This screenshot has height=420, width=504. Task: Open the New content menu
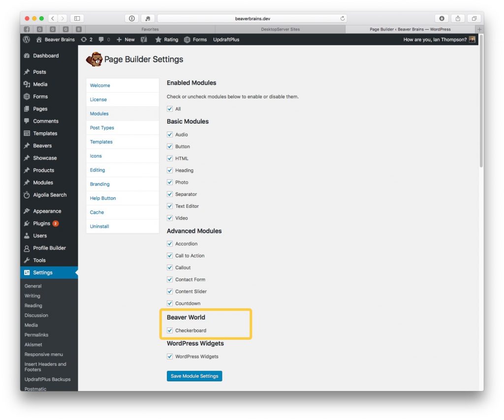(126, 39)
